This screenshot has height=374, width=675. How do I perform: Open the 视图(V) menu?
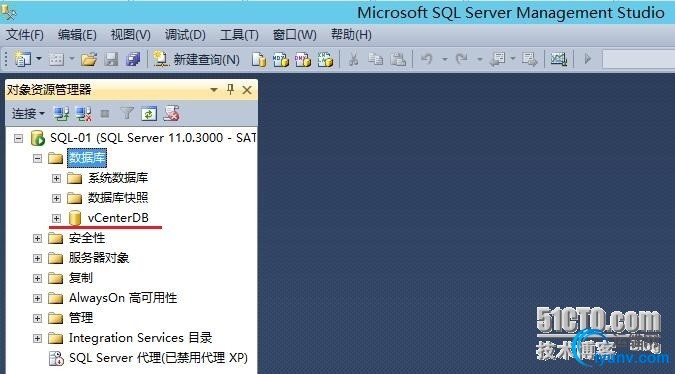(130, 34)
